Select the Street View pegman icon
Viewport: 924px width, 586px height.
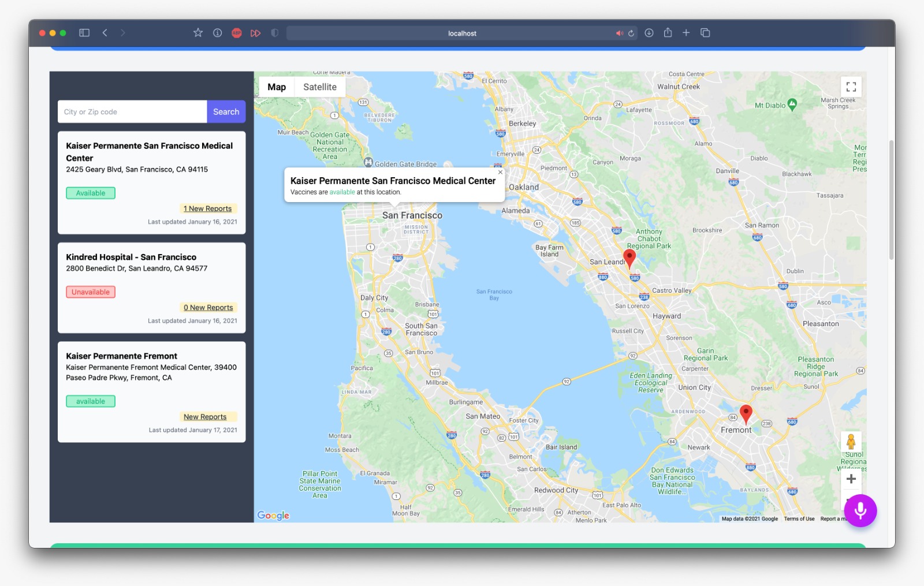click(851, 442)
